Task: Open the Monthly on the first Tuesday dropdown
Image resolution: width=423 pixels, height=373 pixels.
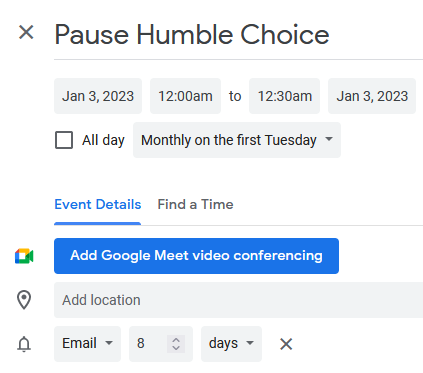Action: [237, 140]
